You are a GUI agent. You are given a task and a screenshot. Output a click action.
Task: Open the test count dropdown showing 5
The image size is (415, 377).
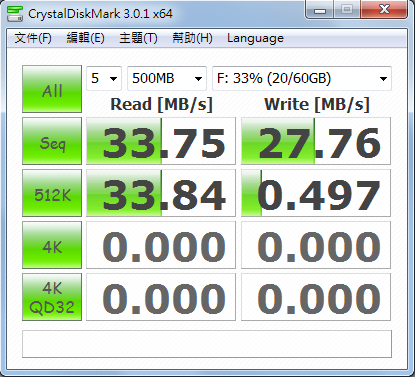104,79
